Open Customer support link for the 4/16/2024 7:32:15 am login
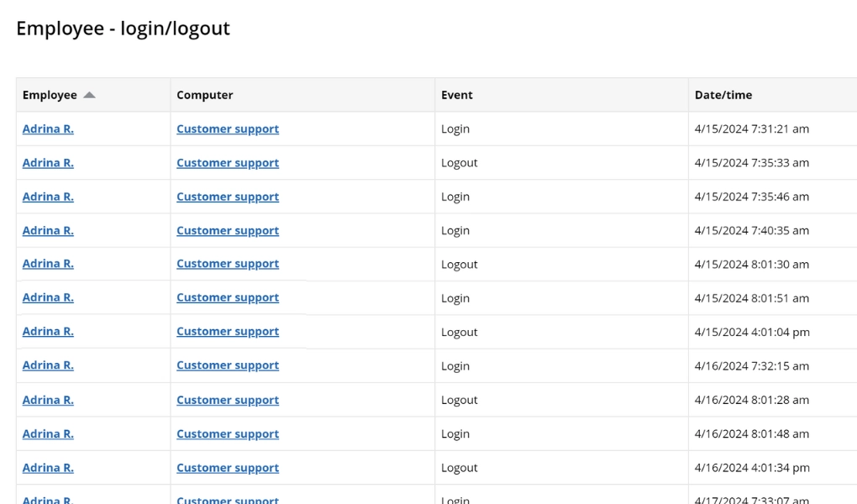The width and height of the screenshot is (857, 504). tap(227, 365)
